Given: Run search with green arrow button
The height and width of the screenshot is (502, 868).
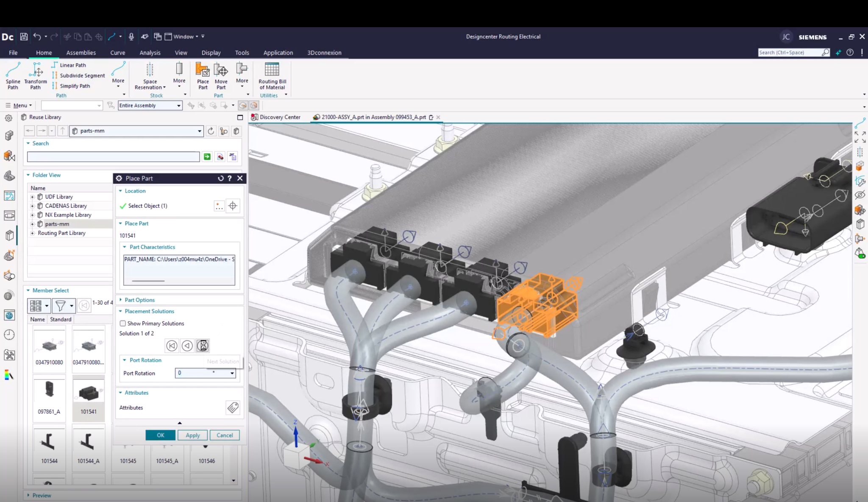Looking at the screenshot, I should [207, 157].
